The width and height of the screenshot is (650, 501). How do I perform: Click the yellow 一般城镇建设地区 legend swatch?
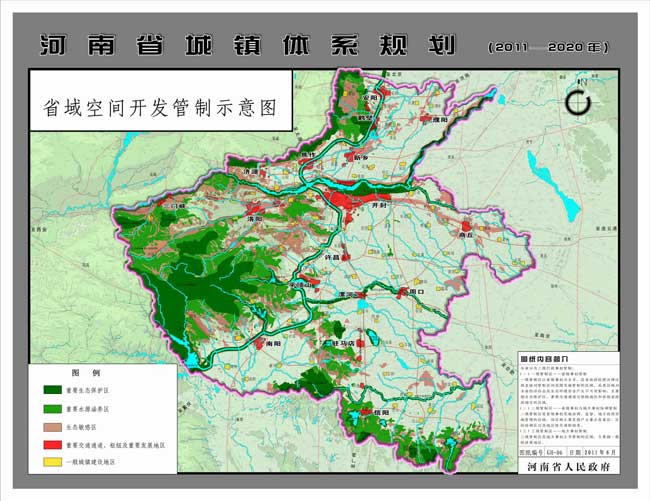click(x=52, y=462)
